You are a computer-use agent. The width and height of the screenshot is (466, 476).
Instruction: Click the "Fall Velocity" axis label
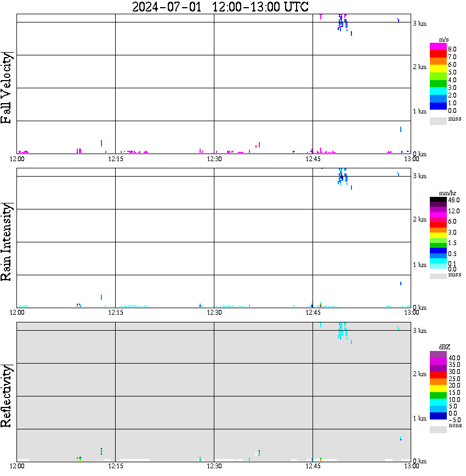pos(7,88)
